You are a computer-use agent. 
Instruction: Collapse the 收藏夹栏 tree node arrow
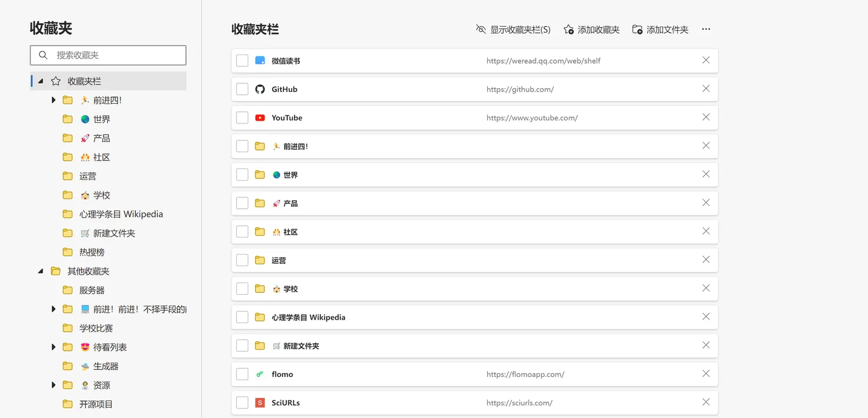click(41, 81)
